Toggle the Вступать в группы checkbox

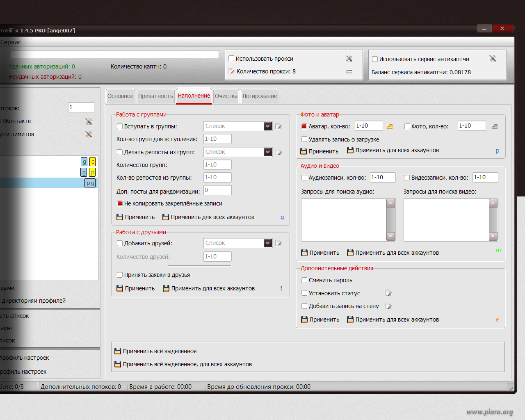point(120,126)
